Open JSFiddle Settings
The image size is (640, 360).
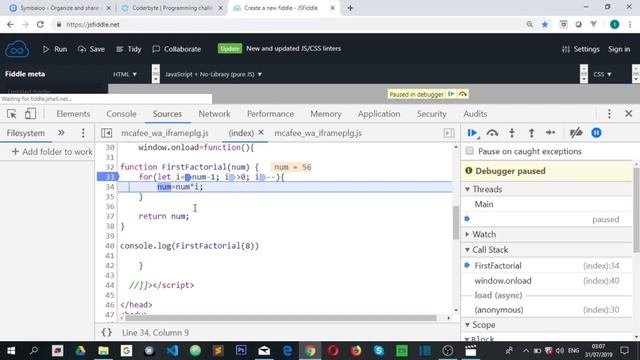[x=581, y=49]
